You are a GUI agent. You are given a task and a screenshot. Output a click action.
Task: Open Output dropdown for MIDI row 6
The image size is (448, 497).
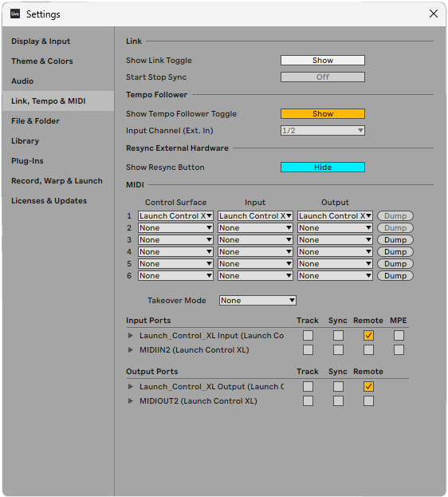(x=335, y=276)
